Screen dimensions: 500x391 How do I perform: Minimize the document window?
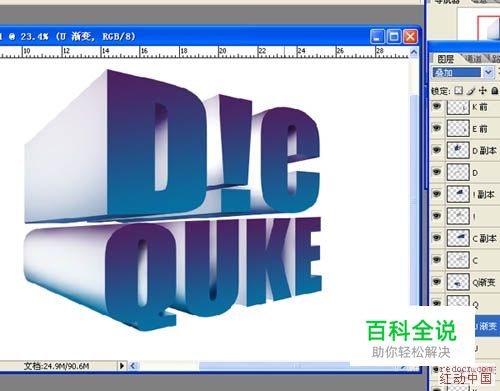(377, 36)
